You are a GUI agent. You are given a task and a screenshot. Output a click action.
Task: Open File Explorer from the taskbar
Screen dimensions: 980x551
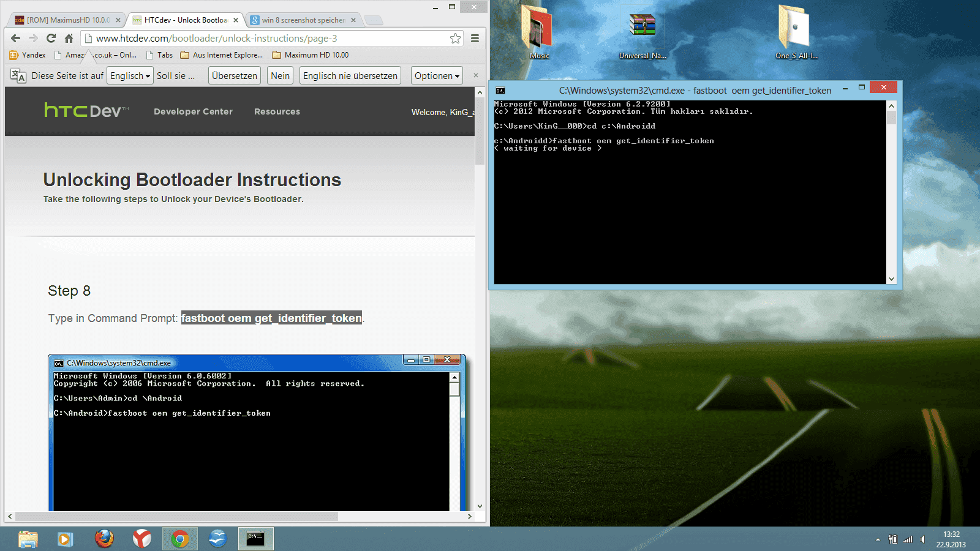click(28, 539)
